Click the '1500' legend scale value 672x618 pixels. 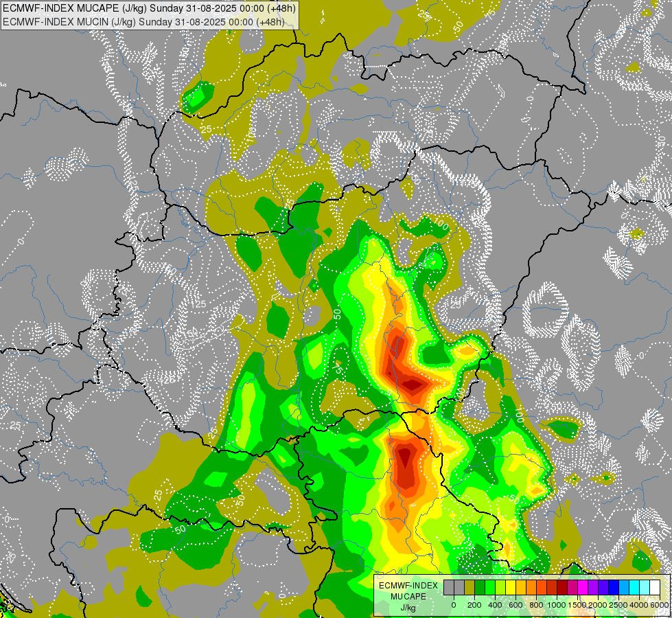(577, 605)
